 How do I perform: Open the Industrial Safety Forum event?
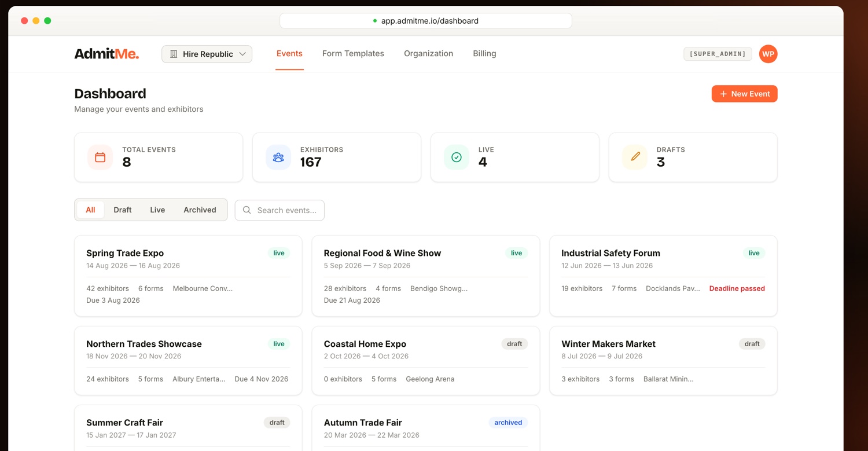tap(663, 276)
